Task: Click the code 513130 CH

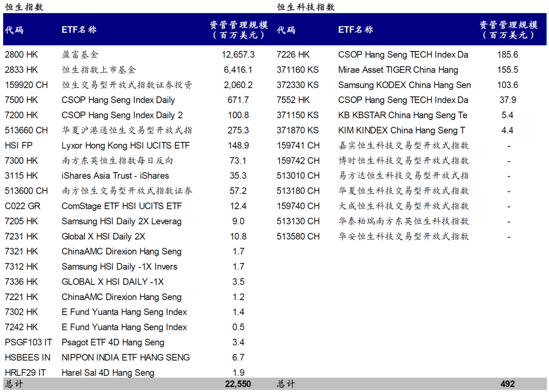Action: [298, 221]
